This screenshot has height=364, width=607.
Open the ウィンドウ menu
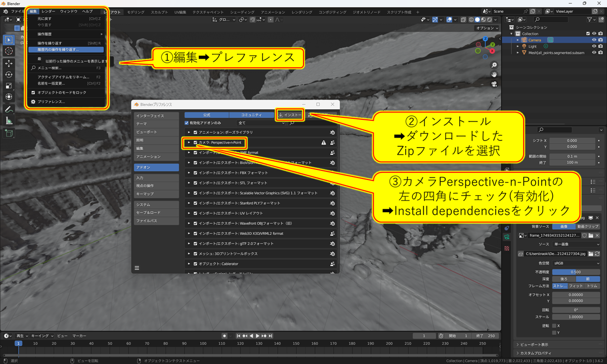[x=69, y=11]
